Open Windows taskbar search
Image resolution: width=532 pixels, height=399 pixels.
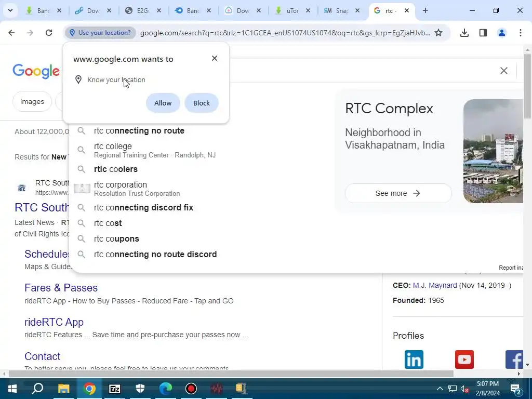coord(37,389)
